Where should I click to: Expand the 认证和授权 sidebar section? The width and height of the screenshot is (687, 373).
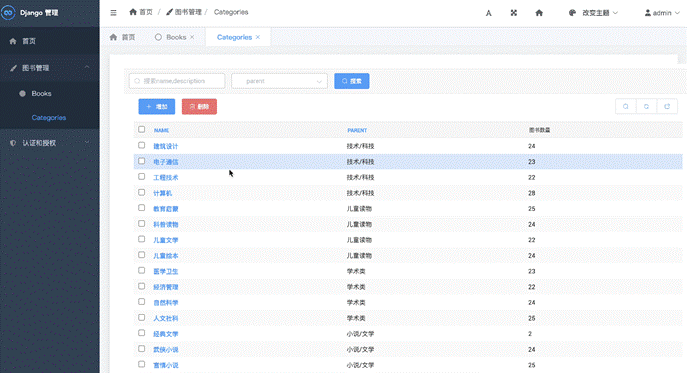pos(50,143)
